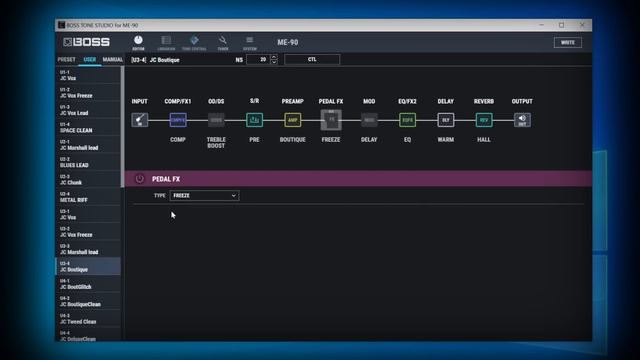Select patch JC Chunk
The image size is (640, 360).
[x=88, y=180]
